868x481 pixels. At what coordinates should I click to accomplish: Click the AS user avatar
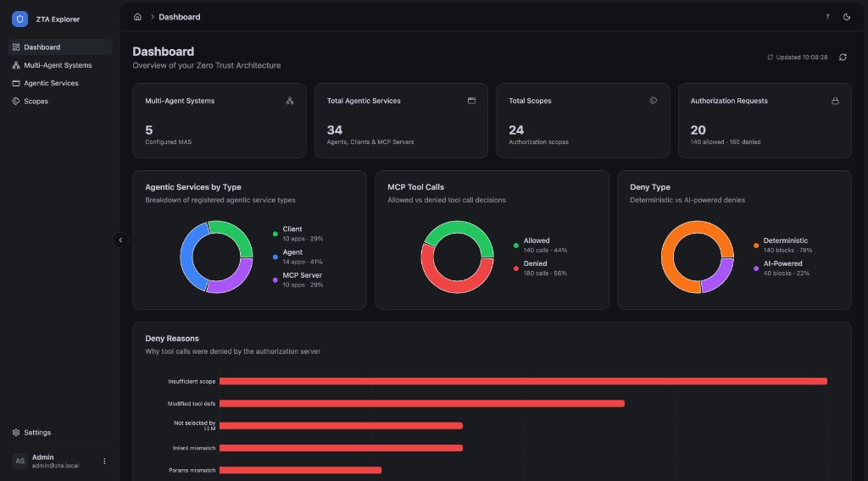click(20, 461)
